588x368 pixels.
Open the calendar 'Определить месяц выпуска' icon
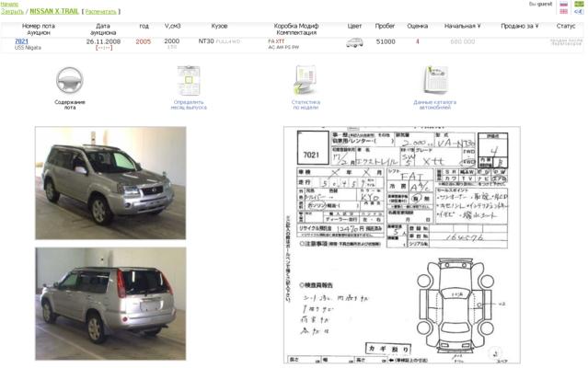pyautogui.click(x=189, y=80)
